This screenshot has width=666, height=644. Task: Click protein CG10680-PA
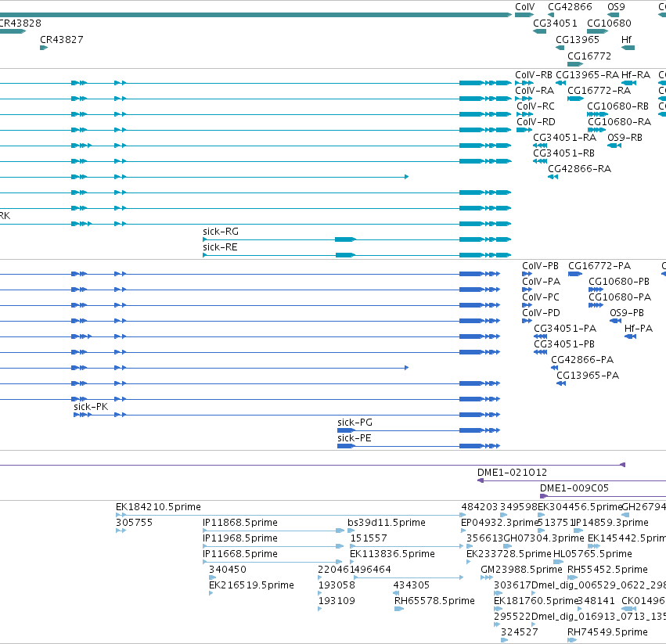coord(620,298)
